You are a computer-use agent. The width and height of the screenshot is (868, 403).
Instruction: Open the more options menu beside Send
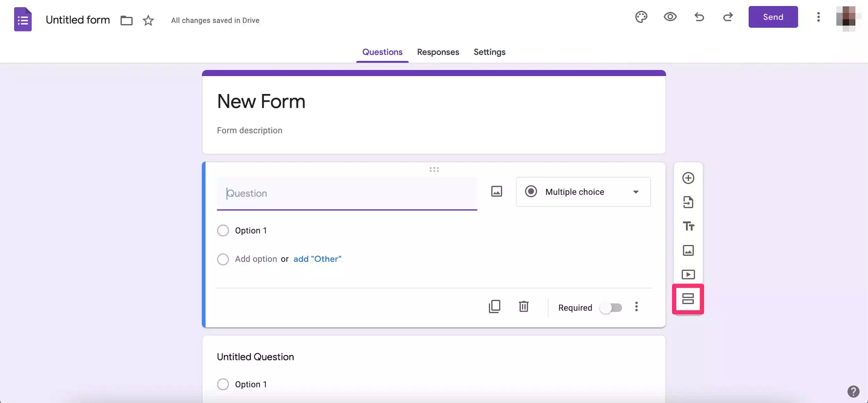(818, 17)
